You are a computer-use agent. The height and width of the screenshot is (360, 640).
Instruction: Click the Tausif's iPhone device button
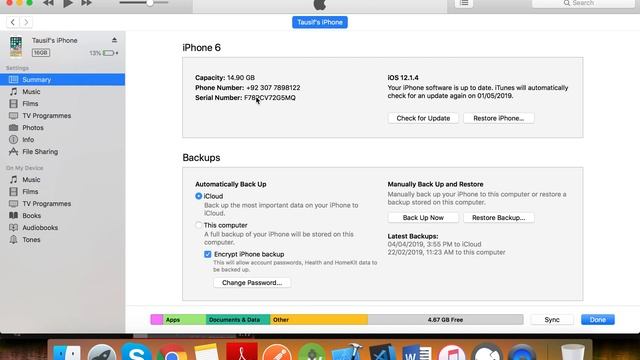click(x=320, y=22)
